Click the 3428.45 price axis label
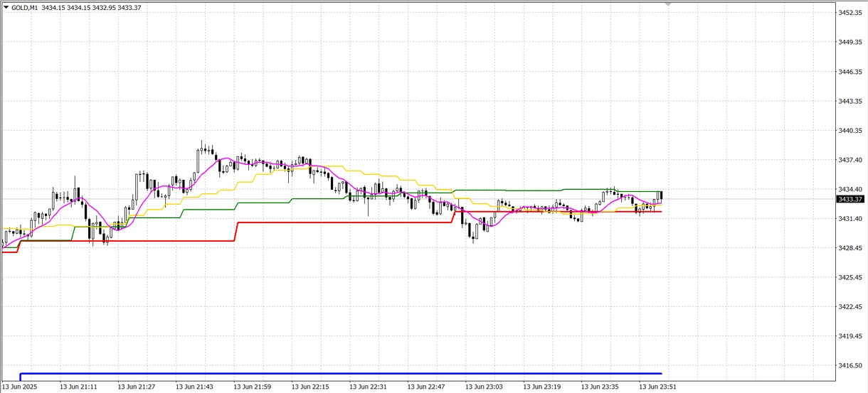868x393 pixels. (x=850, y=248)
